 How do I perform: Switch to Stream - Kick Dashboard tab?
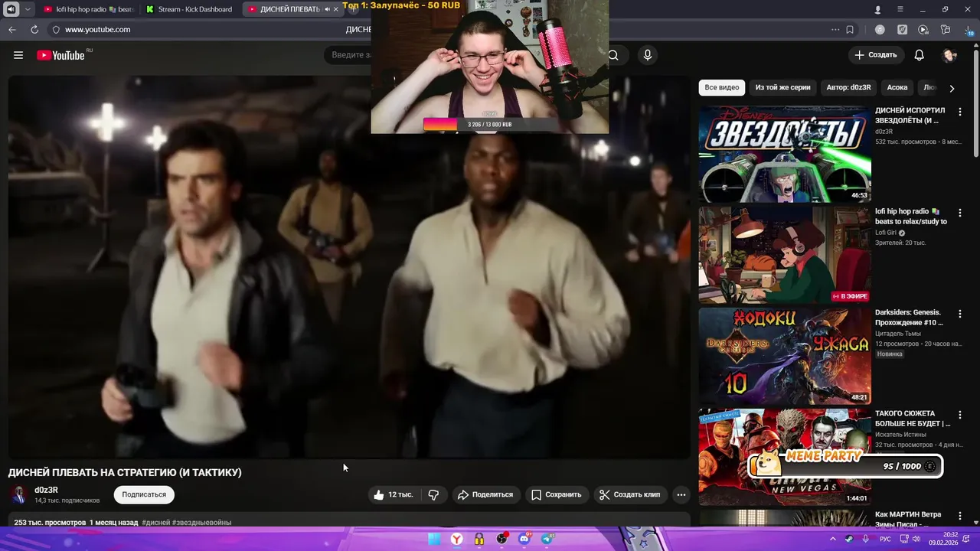click(x=189, y=9)
